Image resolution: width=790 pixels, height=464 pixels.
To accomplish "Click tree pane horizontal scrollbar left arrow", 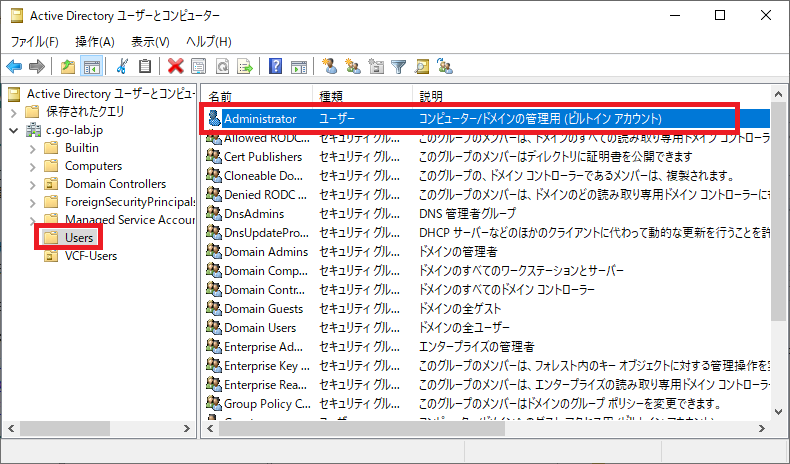I will pos(11,429).
